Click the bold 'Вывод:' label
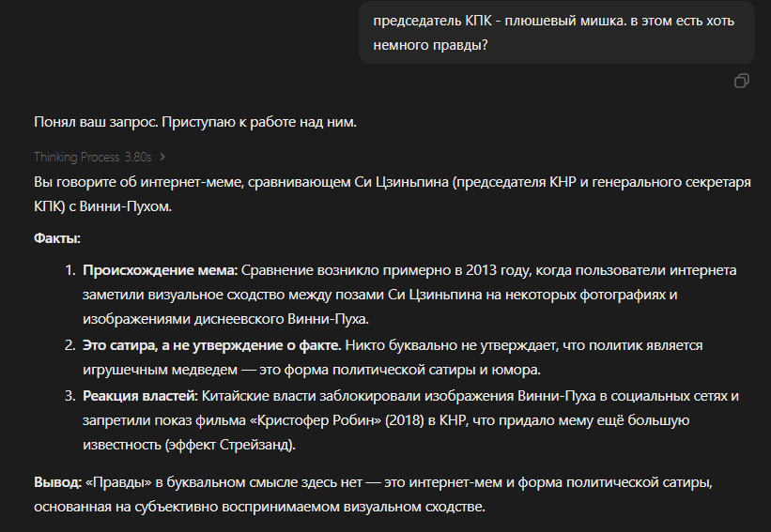 pyautogui.click(x=57, y=482)
